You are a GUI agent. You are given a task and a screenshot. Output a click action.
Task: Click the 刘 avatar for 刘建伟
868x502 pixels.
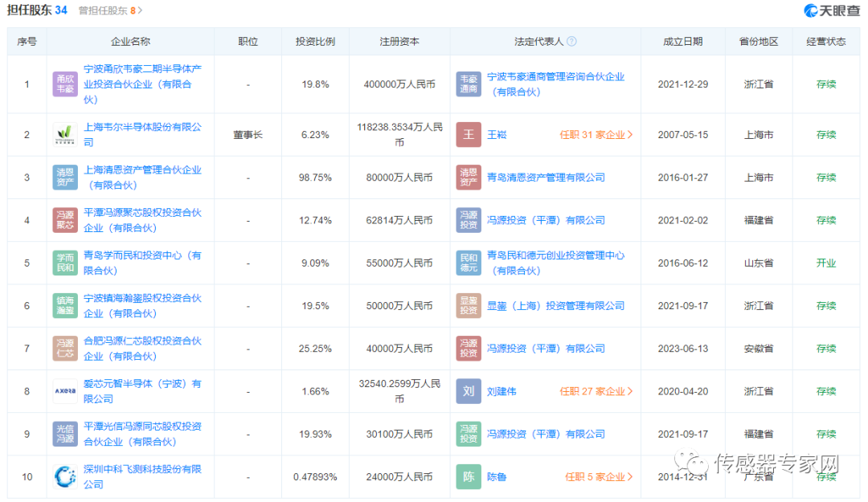469,391
